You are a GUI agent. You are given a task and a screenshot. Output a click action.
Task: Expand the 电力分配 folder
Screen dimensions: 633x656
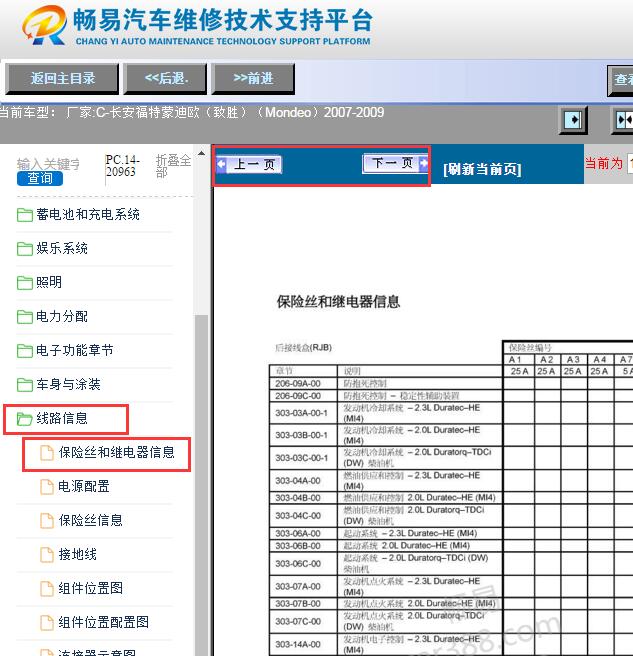point(62,316)
